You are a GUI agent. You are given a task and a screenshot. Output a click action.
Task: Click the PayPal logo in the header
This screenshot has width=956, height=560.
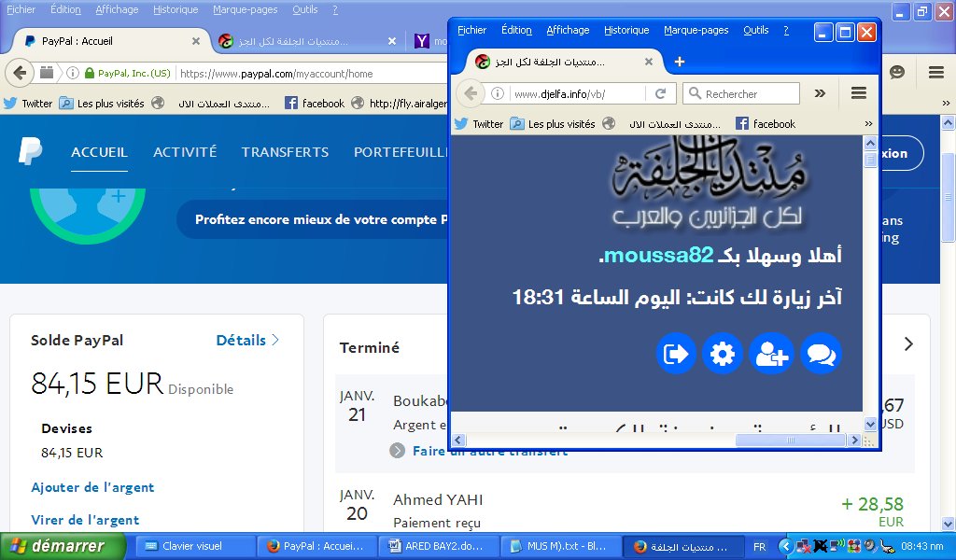pos(30,152)
